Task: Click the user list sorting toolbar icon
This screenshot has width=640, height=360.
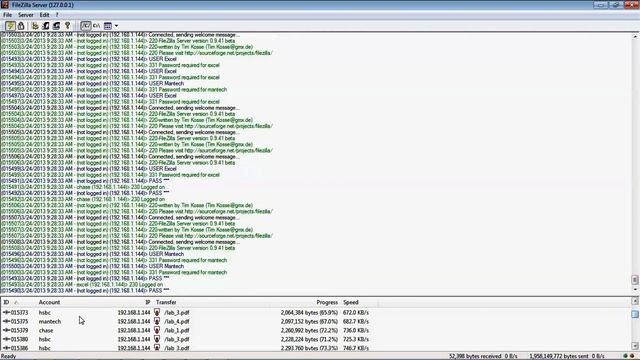Action: coord(108,26)
